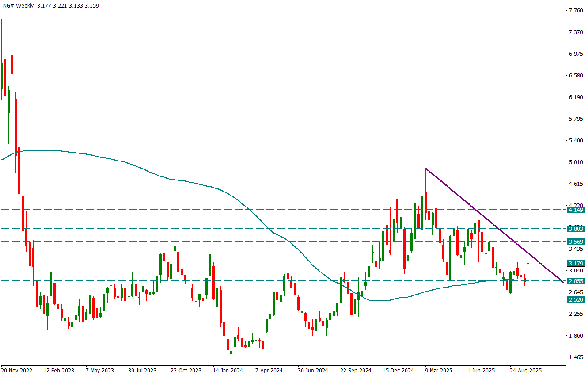Click the 6.190 price axis label
This screenshot has width=588, height=376.
(577, 97)
